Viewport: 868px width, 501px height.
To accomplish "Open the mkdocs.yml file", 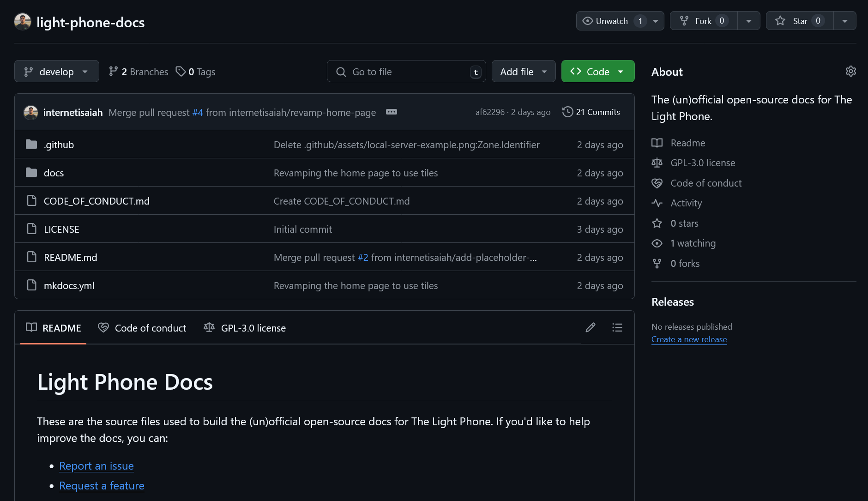I will (69, 285).
